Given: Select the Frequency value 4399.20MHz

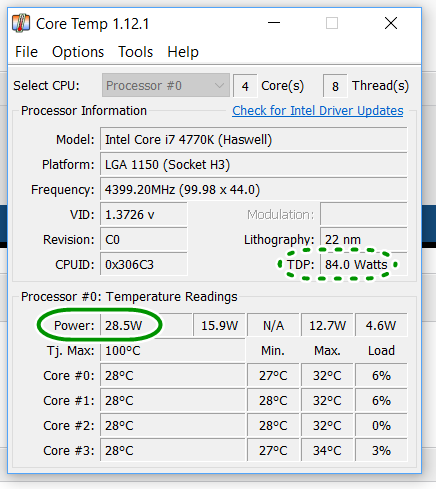Looking at the screenshot, I should (253, 189).
